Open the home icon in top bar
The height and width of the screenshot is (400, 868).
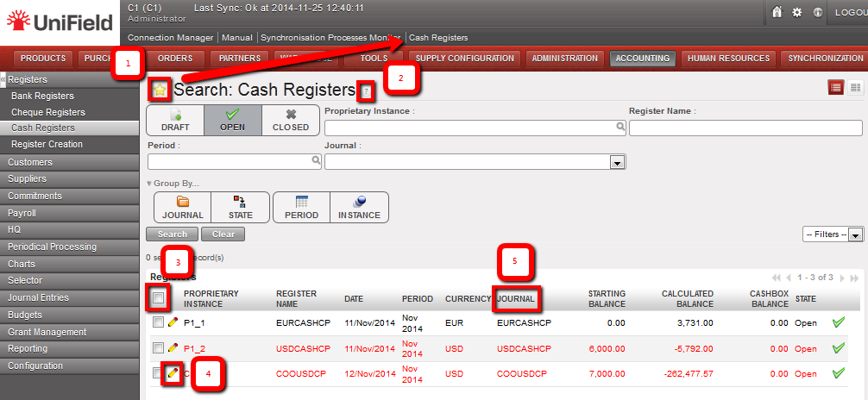(777, 13)
